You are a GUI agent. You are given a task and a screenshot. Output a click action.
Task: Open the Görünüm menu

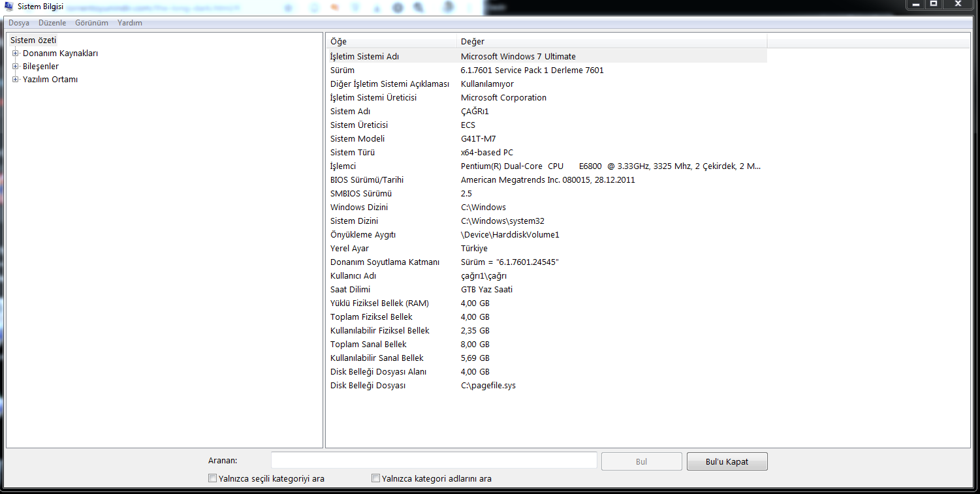91,23
